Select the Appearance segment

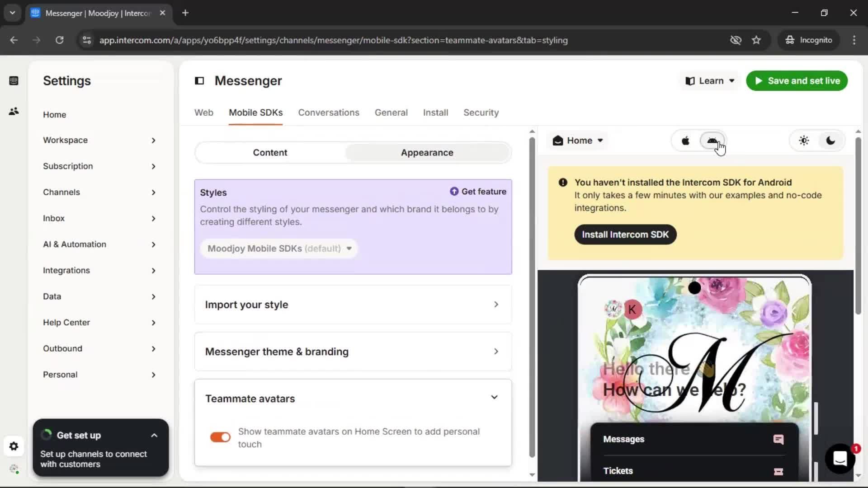427,153
